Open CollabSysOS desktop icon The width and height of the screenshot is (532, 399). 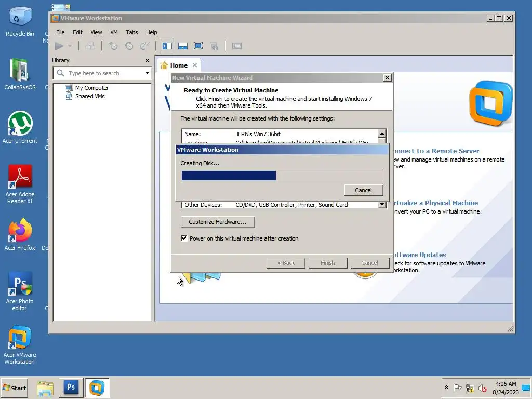click(x=20, y=74)
